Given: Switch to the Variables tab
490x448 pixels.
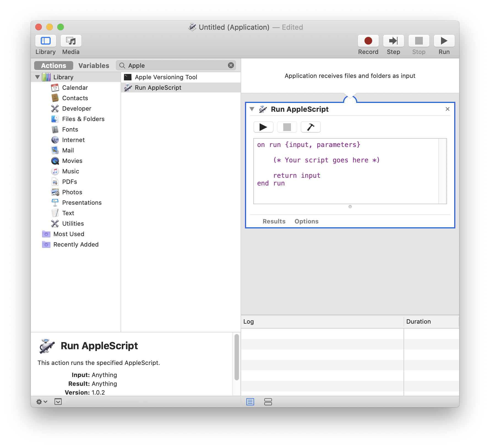Looking at the screenshot, I should 94,65.
